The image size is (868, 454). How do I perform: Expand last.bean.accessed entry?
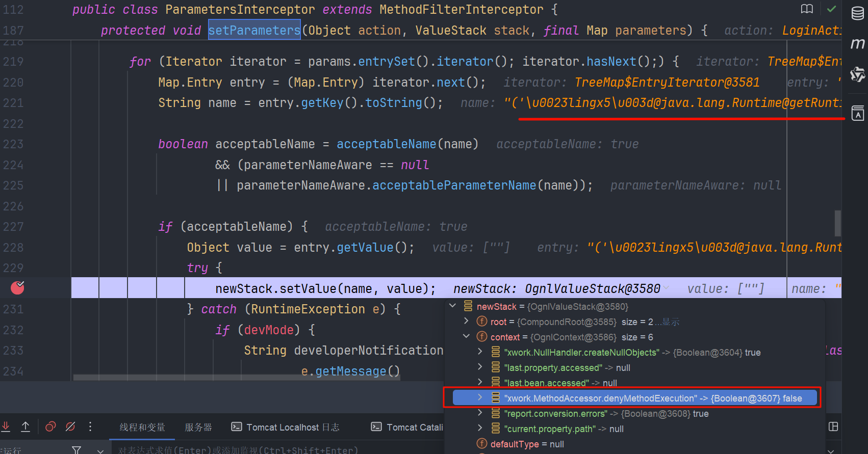[480, 382]
